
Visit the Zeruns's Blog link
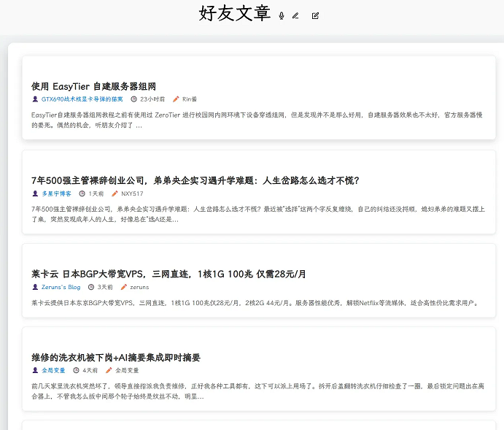pos(61,287)
